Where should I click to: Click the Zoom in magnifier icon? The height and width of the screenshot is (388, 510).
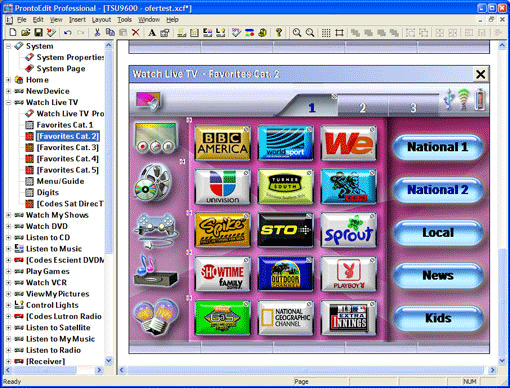click(297, 32)
